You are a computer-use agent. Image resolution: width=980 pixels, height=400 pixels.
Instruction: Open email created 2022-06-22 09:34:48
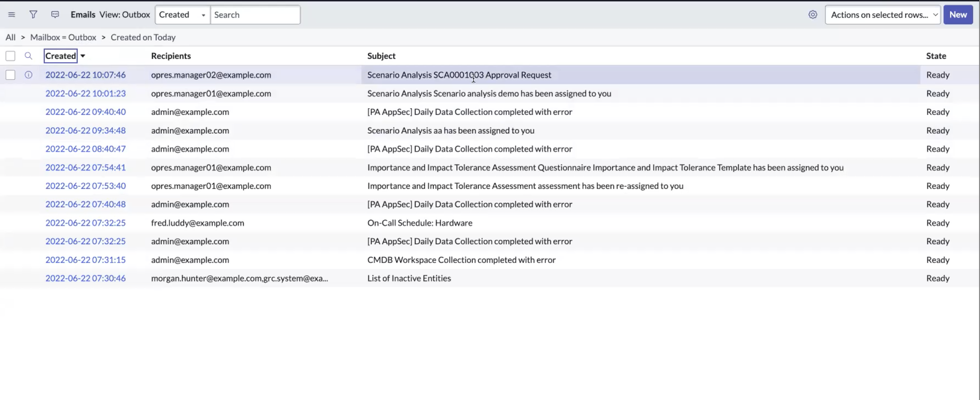(86, 131)
